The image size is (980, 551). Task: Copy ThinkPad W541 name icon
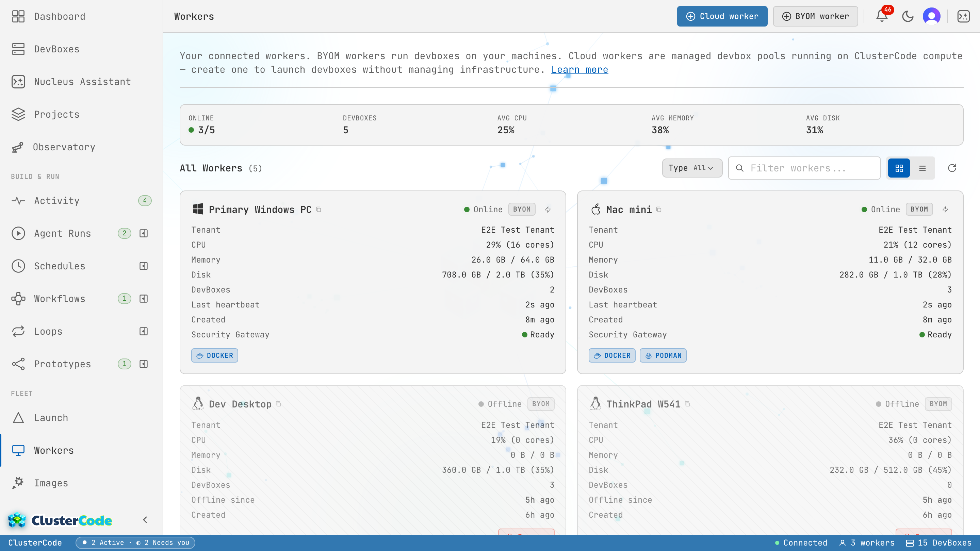pos(687,404)
